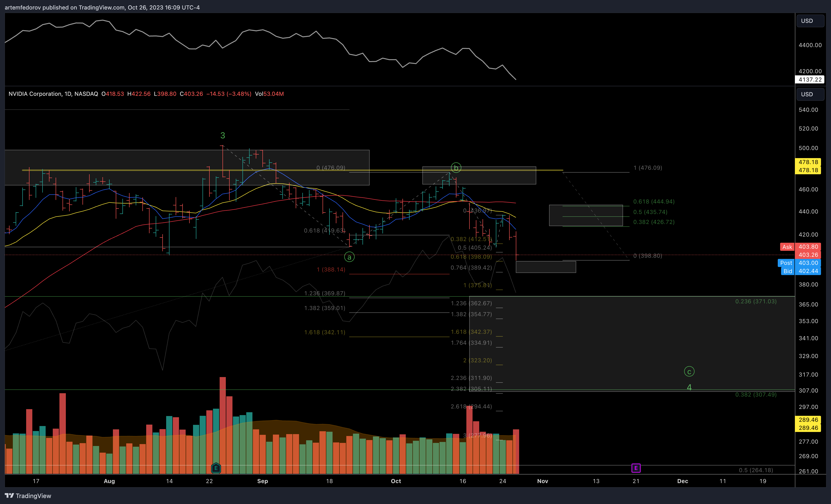Click the 500.00 price scale value

click(808, 148)
